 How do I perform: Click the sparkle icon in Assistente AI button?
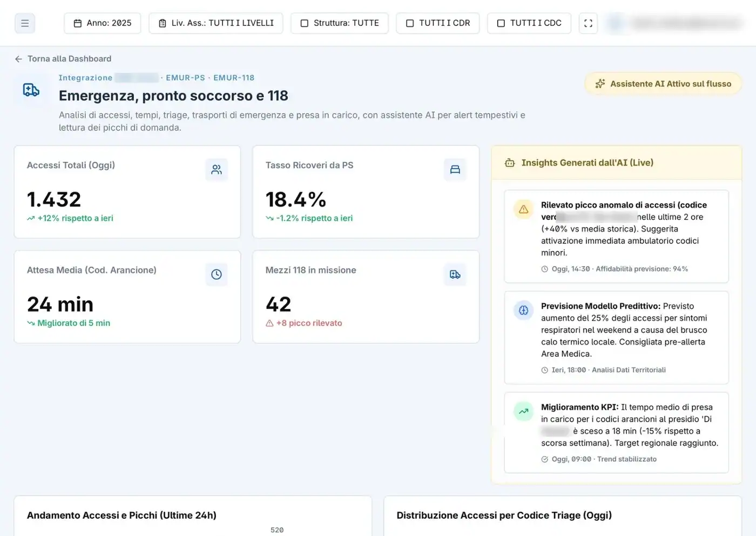[600, 84]
